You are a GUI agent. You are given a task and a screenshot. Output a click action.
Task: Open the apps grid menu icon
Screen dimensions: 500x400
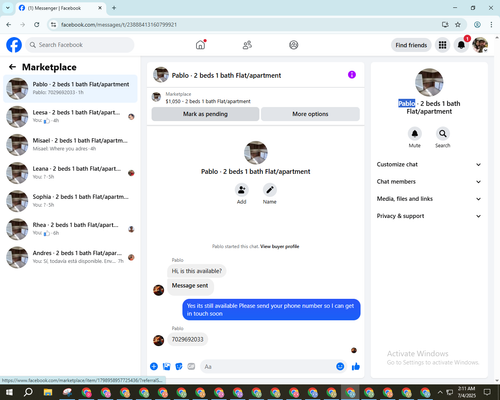point(442,45)
